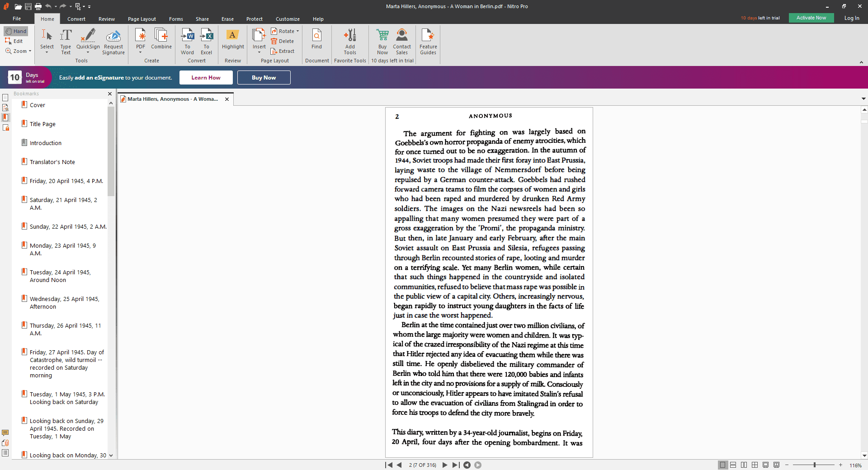Toggle facing pages view
868x470 pixels.
744,465
